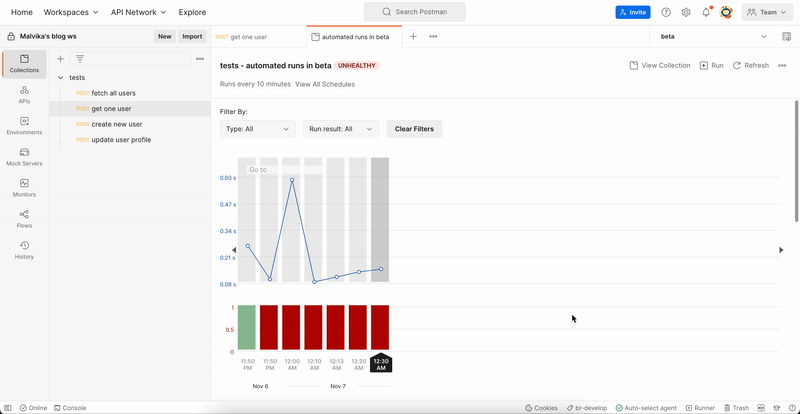Click the 12:30 AM time marker

(x=381, y=362)
